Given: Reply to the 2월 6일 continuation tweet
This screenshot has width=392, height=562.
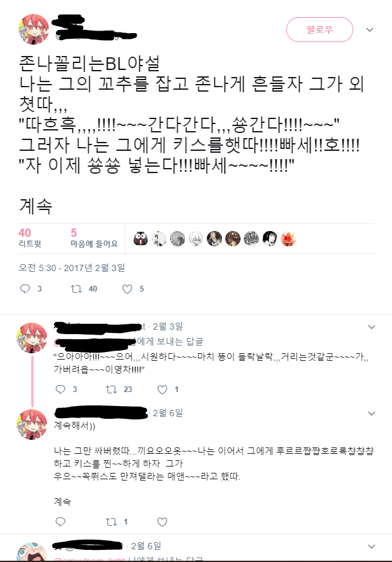Looking at the screenshot, I should tap(60, 521).
